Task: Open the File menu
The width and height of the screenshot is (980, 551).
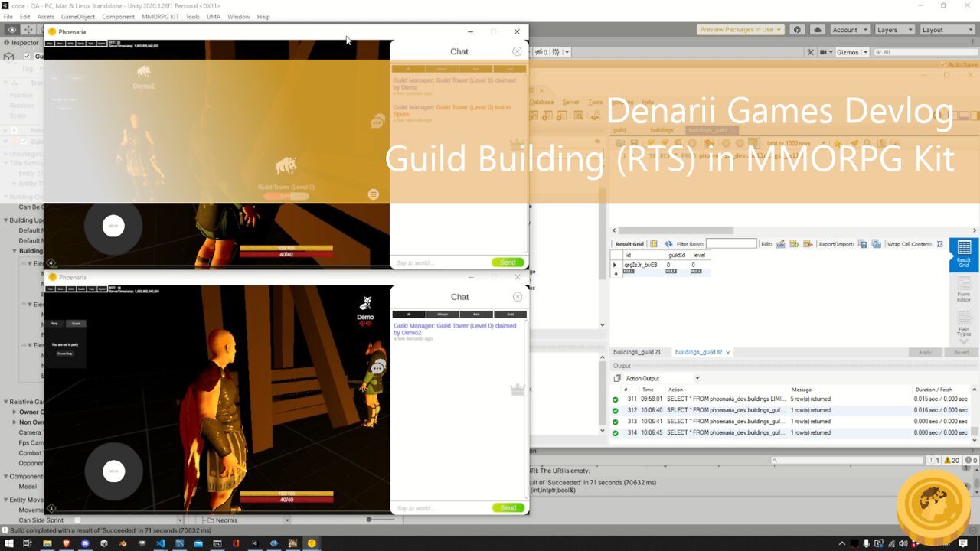Action: 8,17
